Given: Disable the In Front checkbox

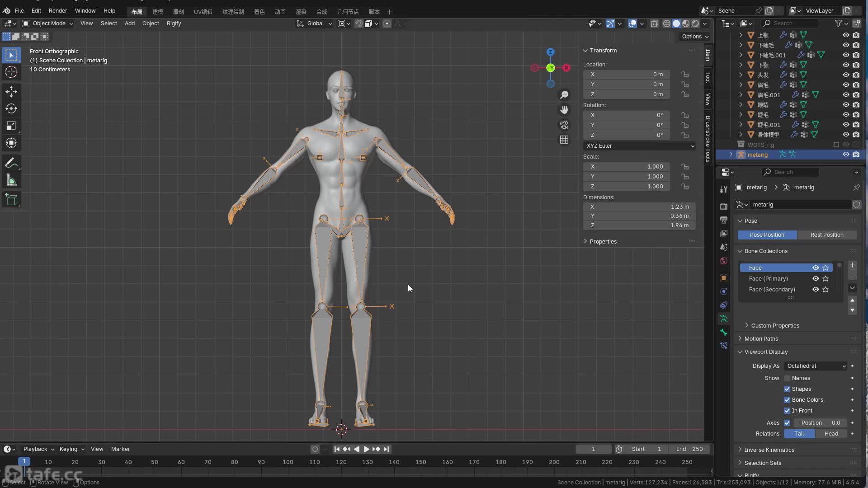Looking at the screenshot, I should click(x=787, y=411).
